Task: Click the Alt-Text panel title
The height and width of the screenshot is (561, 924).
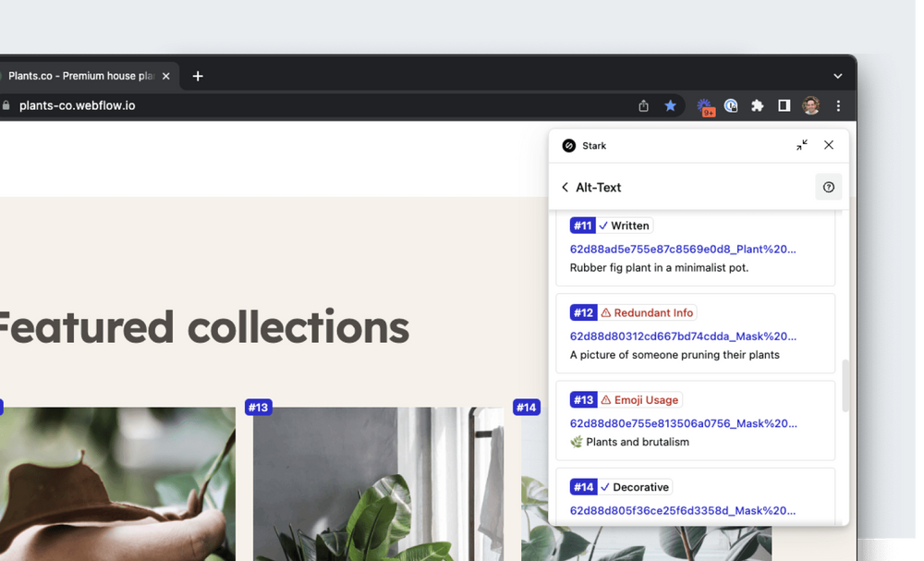Action: point(598,188)
